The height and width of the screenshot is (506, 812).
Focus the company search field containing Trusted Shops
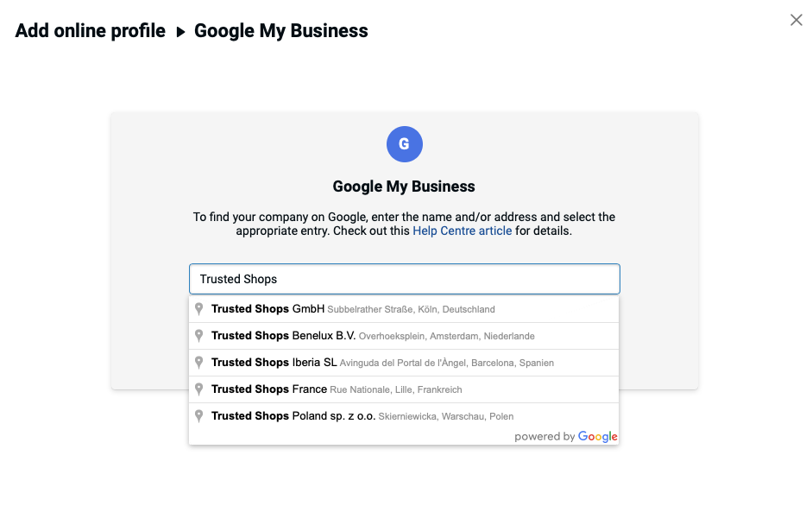pos(405,279)
